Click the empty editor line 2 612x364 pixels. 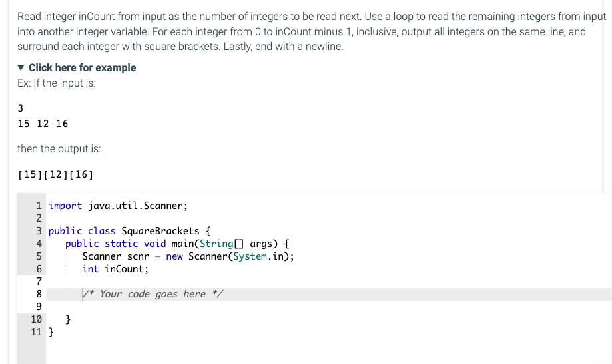[328, 218]
